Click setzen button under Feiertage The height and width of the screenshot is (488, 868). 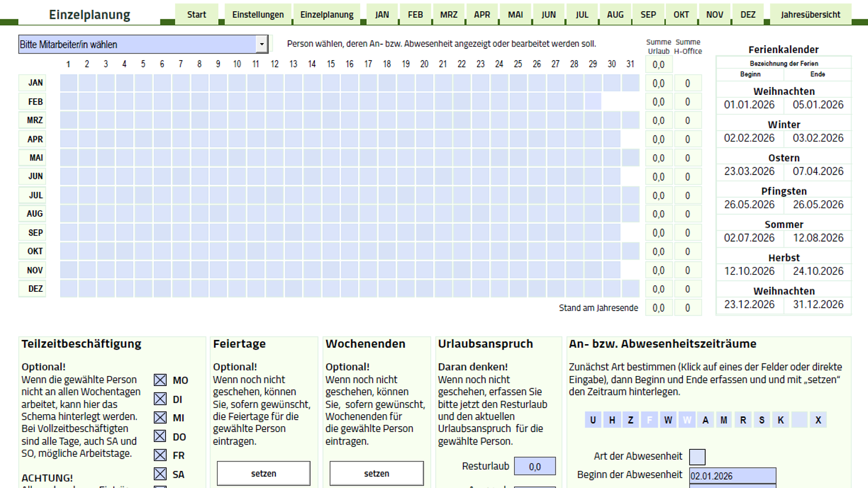[x=264, y=473]
